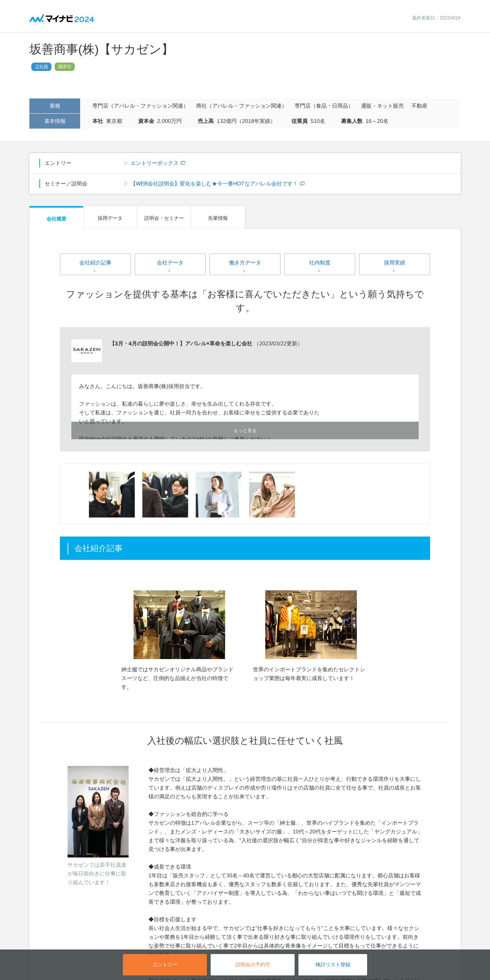The image size is (490, 980).
Task: Click 資本金 2,000万円 value
Action: click(160, 121)
